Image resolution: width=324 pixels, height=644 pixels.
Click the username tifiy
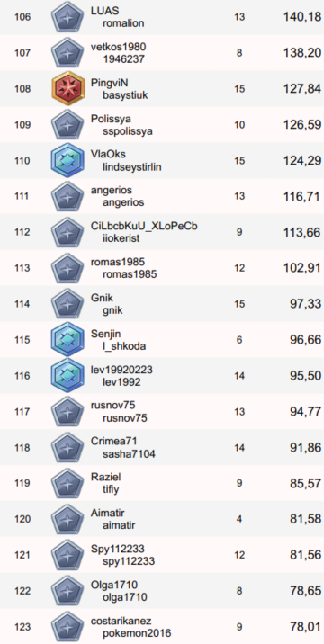click(x=111, y=489)
